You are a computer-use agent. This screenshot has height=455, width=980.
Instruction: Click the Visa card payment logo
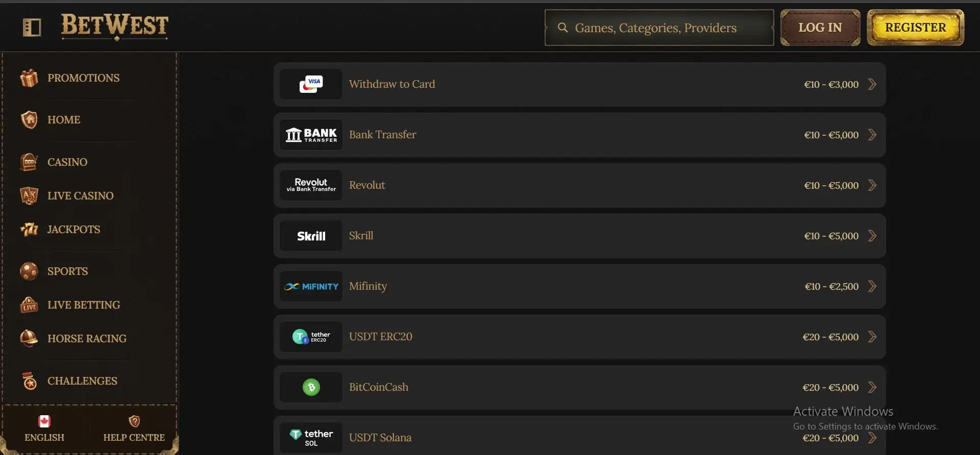[x=311, y=84]
